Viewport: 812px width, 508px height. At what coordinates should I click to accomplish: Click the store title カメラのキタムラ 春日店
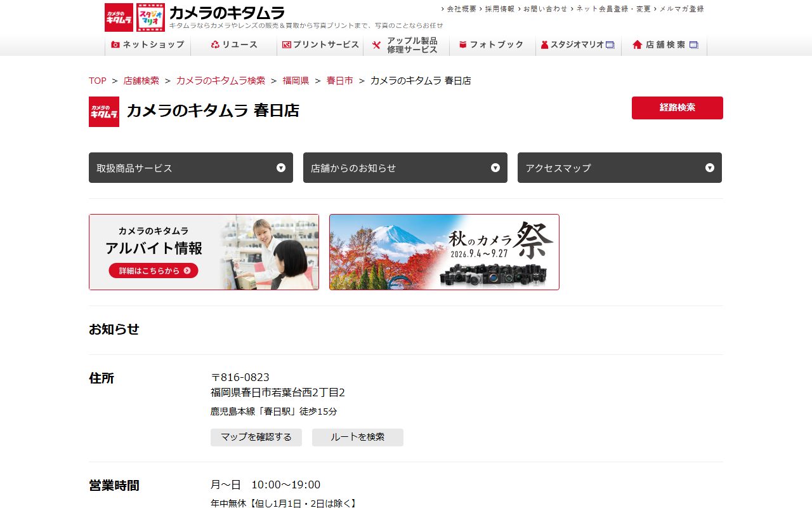tap(213, 110)
